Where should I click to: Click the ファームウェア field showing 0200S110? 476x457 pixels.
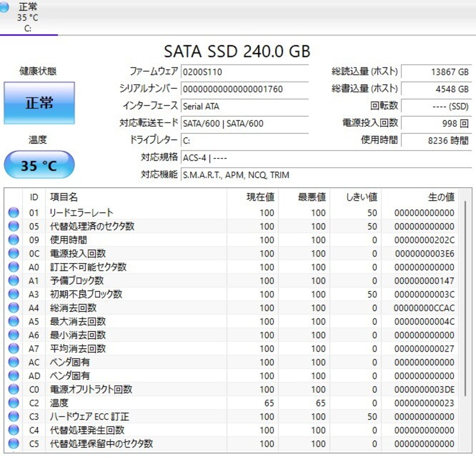tap(244, 72)
